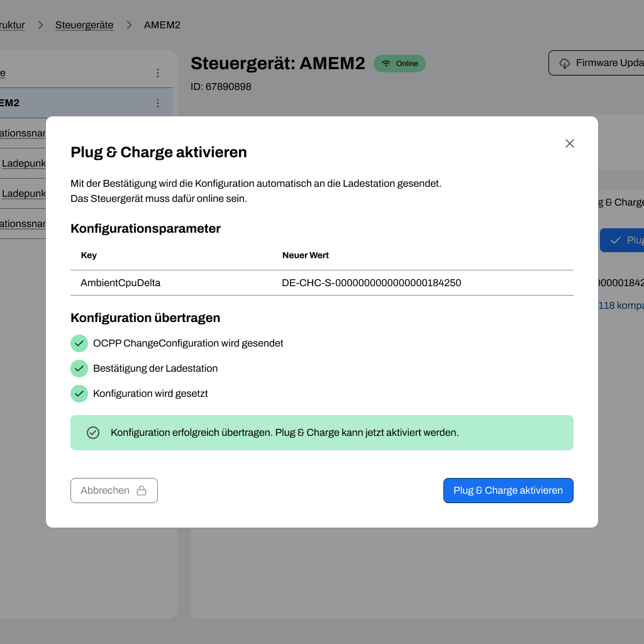Viewport: 644px width, 644px height.
Task: Click the lock icon in Abbrechen button
Action: pyautogui.click(x=142, y=491)
